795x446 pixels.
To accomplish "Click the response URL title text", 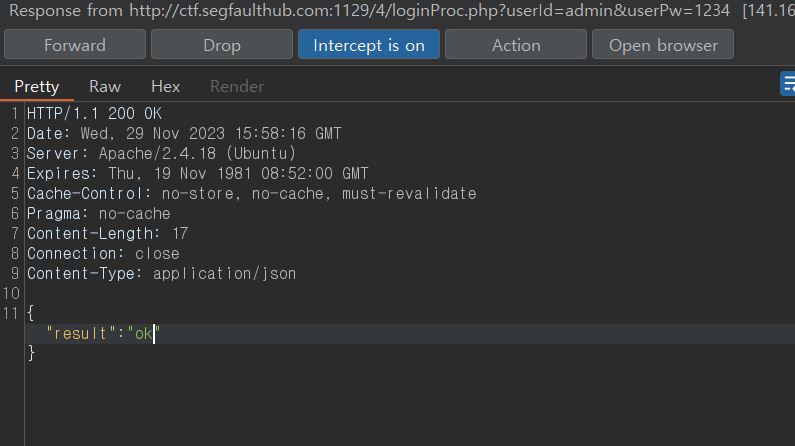I will pos(370,11).
